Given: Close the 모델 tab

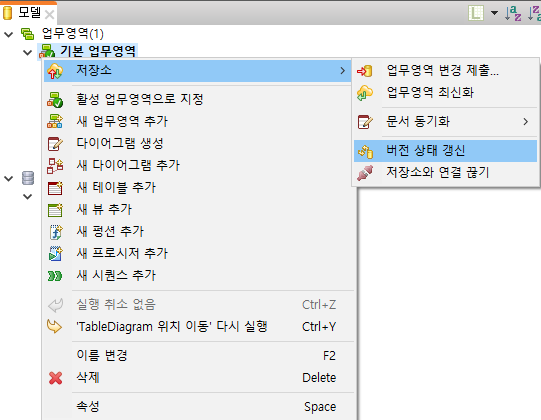Looking at the screenshot, I should [x=50, y=15].
